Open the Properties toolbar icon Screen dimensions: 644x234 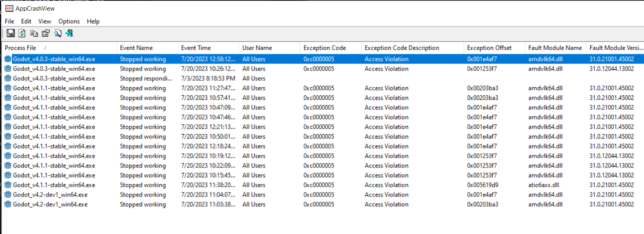46,33
